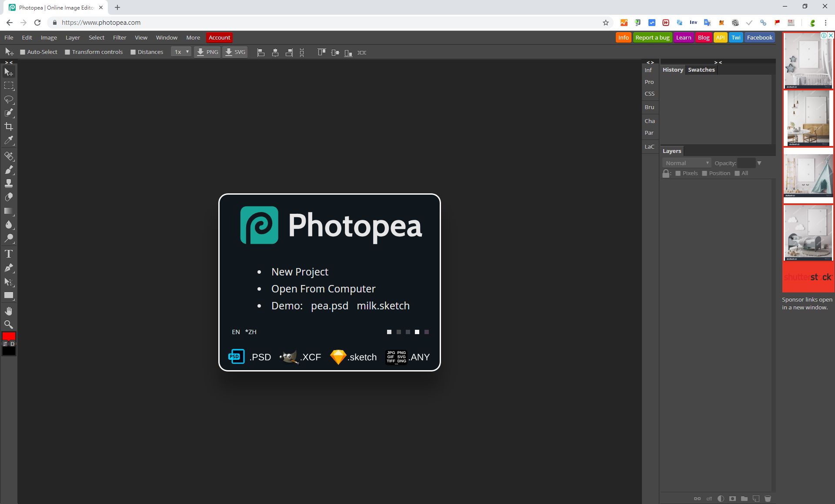
Task: Enable the Auto-Select checkbox
Action: (x=23, y=52)
